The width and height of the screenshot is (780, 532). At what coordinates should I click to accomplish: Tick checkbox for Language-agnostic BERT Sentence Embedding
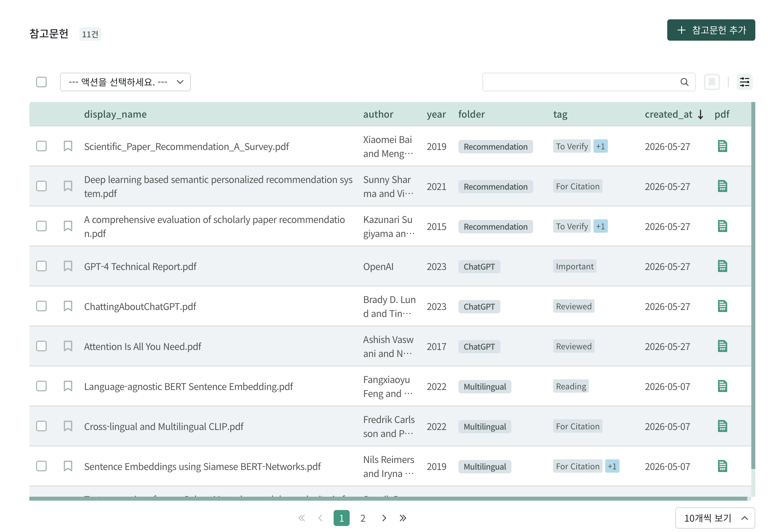coord(41,386)
